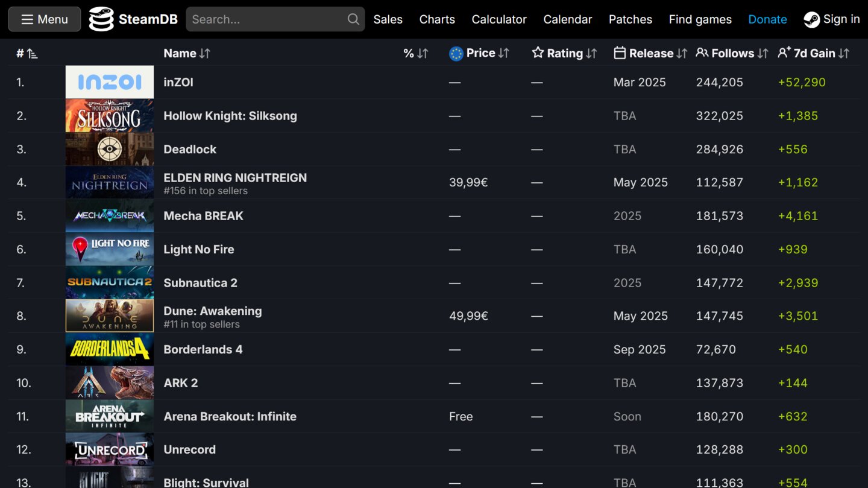Open the Calculator page
Screen dimensions: 868x488
coord(499,19)
